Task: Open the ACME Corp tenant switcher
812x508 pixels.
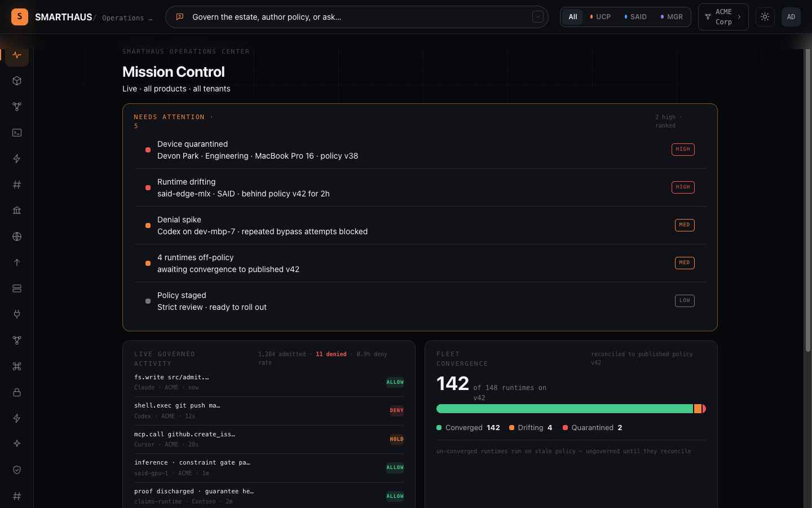Action: (x=723, y=17)
